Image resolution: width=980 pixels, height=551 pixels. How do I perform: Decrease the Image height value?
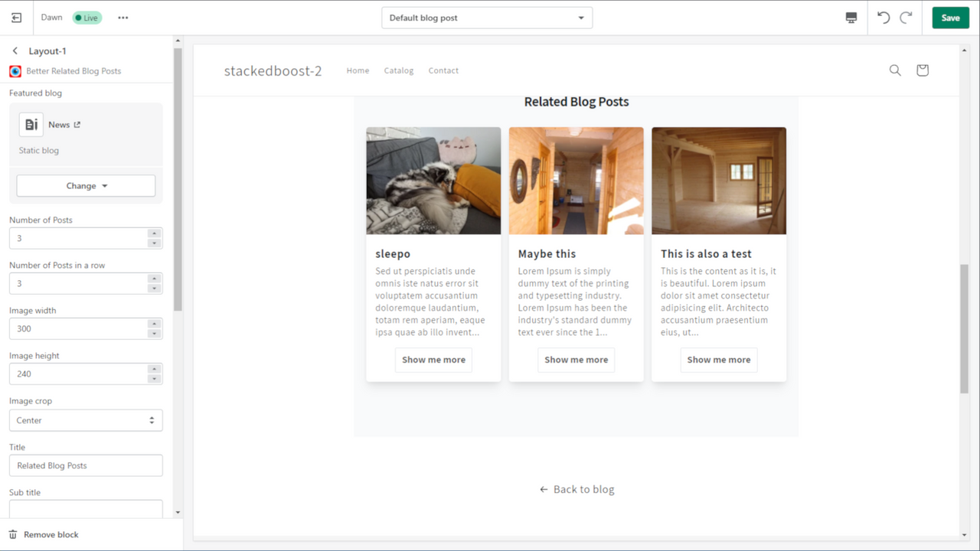[x=154, y=379]
